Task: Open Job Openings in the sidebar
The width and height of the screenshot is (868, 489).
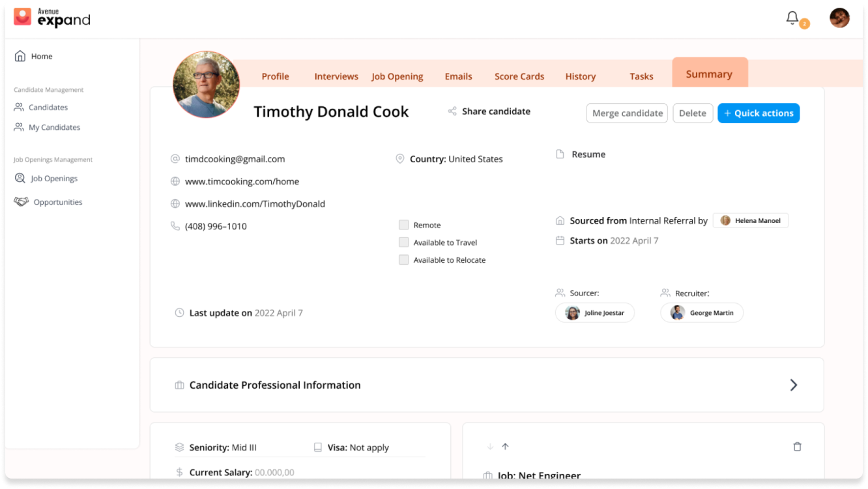Action: click(x=54, y=178)
